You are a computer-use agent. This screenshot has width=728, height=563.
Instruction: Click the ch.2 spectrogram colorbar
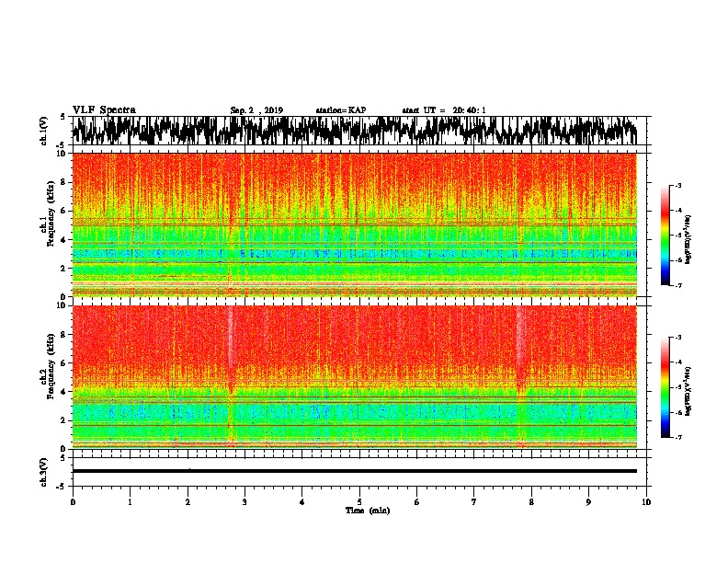(665, 387)
